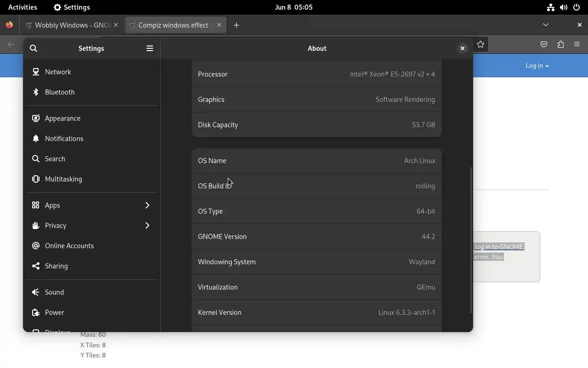The height and width of the screenshot is (368, 588).
Task: Expand the Apps submenu chevron
Action: click(x=147, y=206)
